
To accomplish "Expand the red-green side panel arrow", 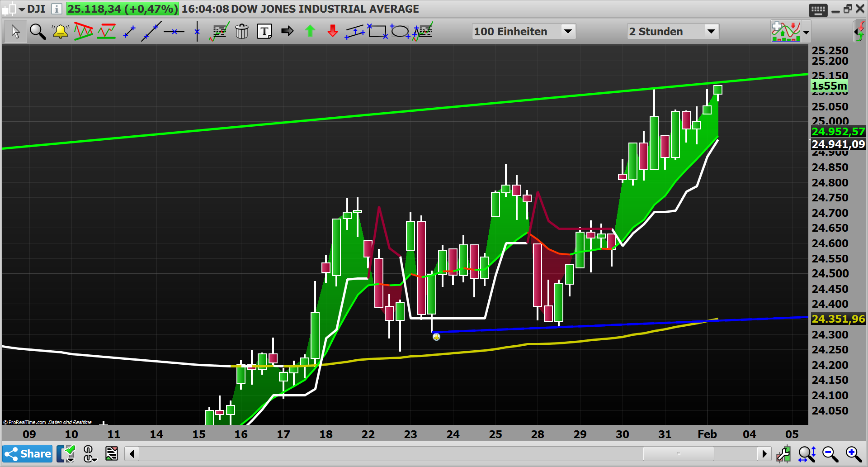I will click(x=860, y=32).
